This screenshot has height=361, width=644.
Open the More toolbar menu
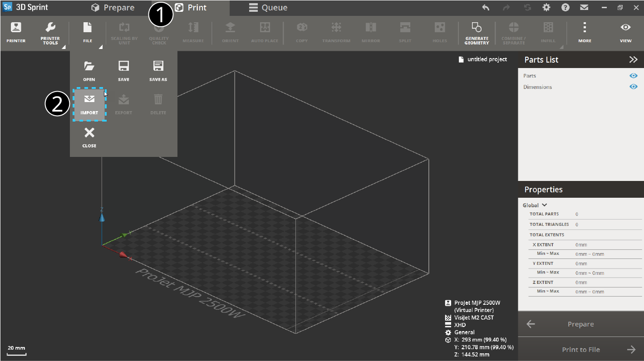[x=585, y=32]
